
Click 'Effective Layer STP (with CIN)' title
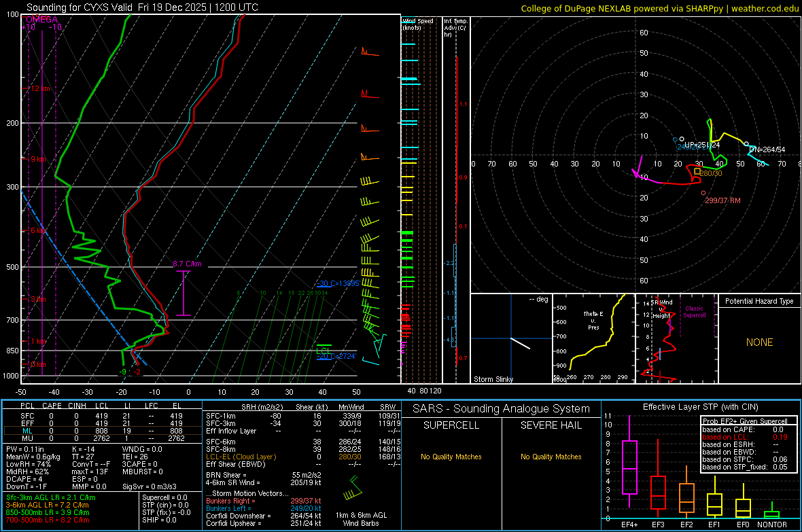point(700,407)
